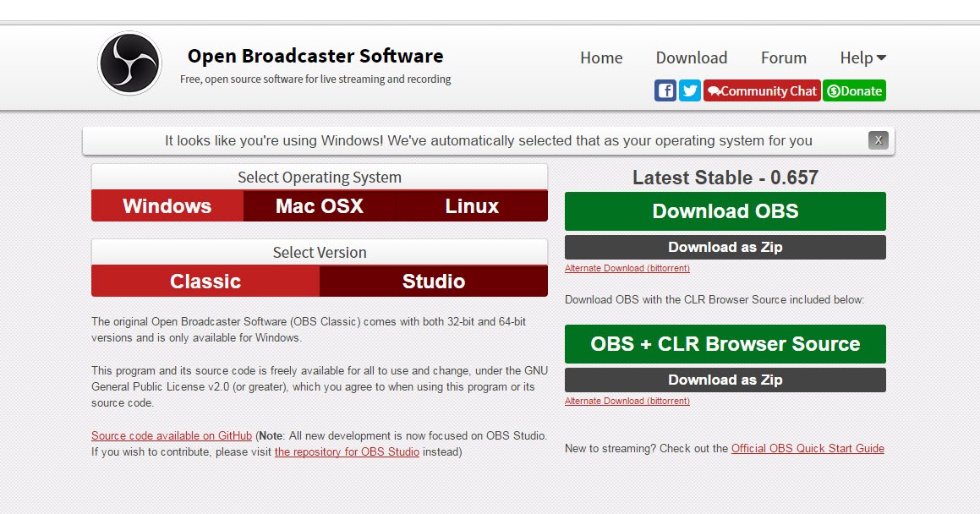This screenshot has height=514, width=980.
Task: Open the Forum page
Action: pyautogui.click(x=783, y=57)
